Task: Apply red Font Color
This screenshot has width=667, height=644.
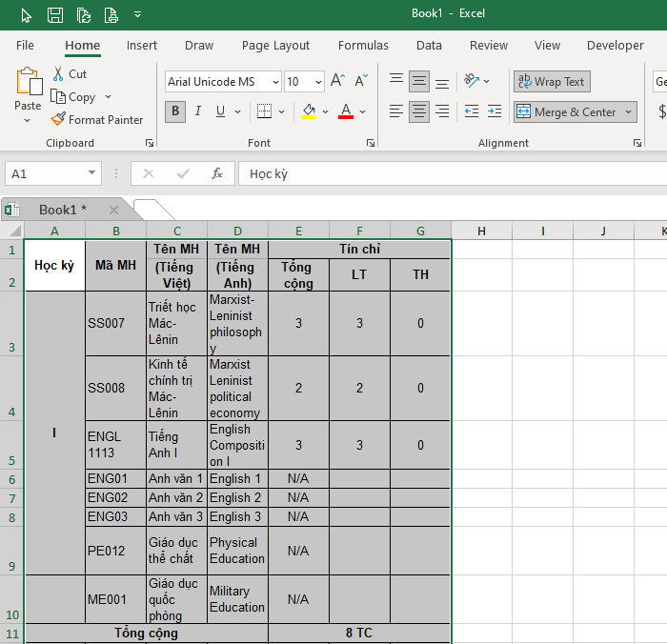Action: tap(346, 111)
